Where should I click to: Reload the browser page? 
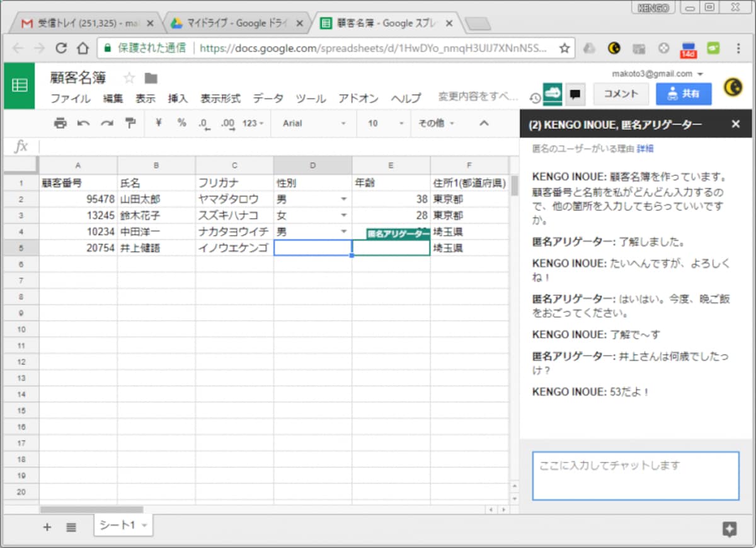[x=61, y=48]
